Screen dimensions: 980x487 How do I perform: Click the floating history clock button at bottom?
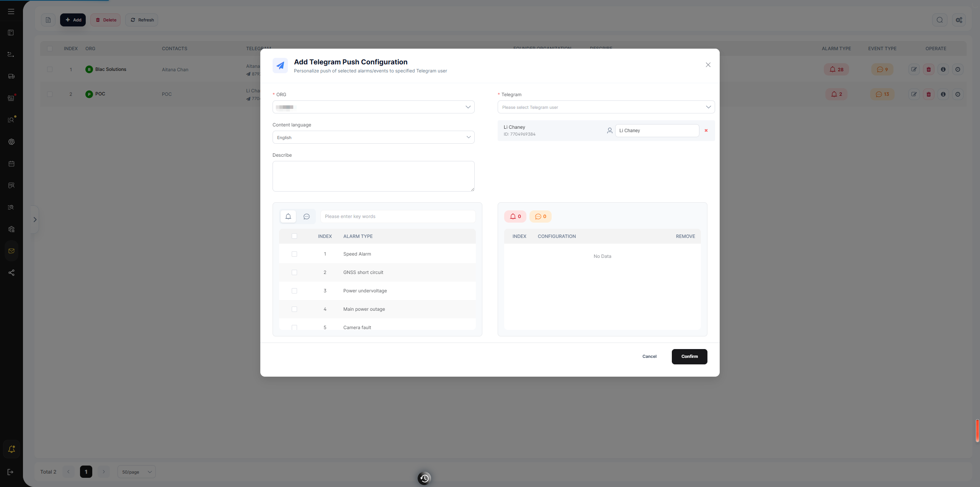pos(424,478)
